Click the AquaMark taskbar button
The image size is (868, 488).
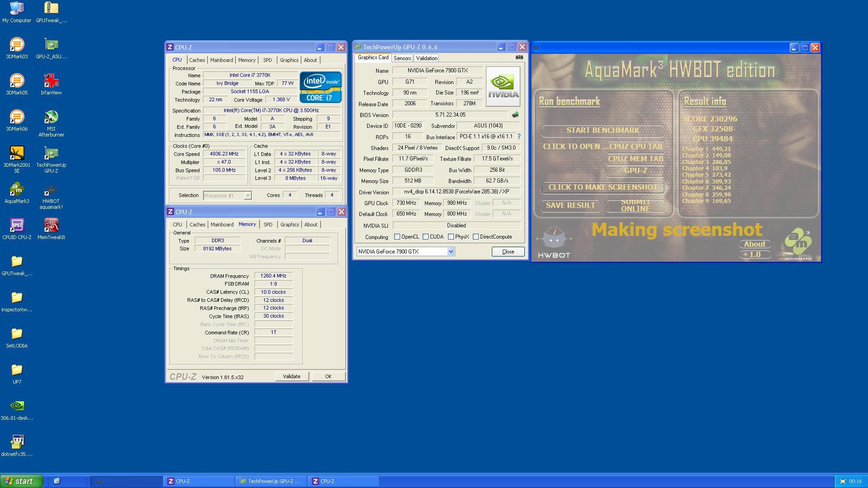click(127, 481)
